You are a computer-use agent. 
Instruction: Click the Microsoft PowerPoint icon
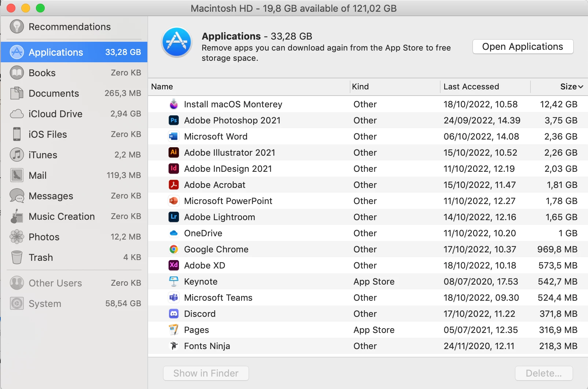(x=174, y=201)
